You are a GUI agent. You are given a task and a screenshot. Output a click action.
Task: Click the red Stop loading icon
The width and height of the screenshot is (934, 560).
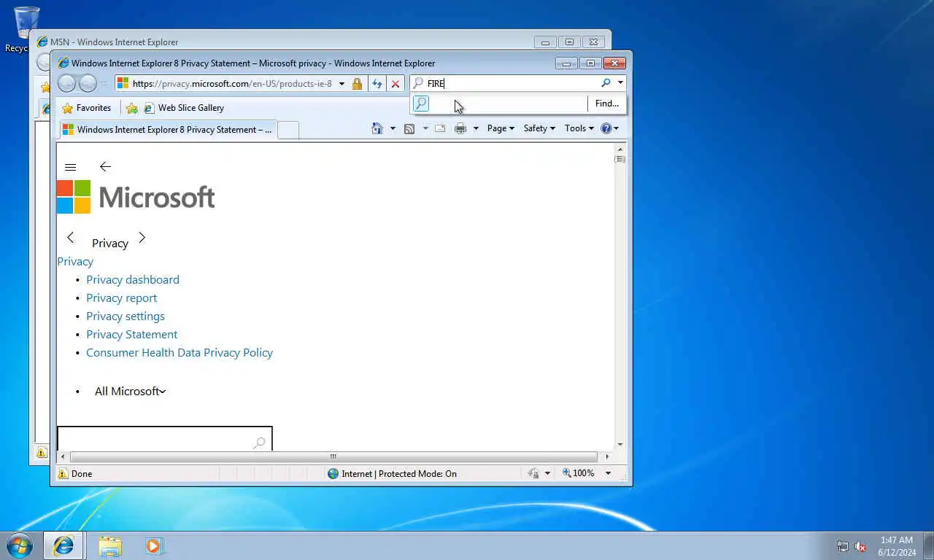(x=395, y=84)
